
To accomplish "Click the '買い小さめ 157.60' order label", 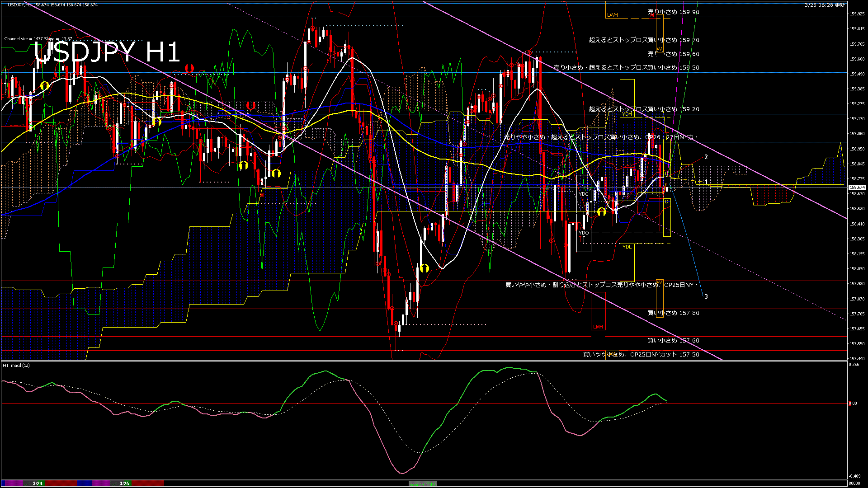I will pyautogui.click(x=673, y=341).
